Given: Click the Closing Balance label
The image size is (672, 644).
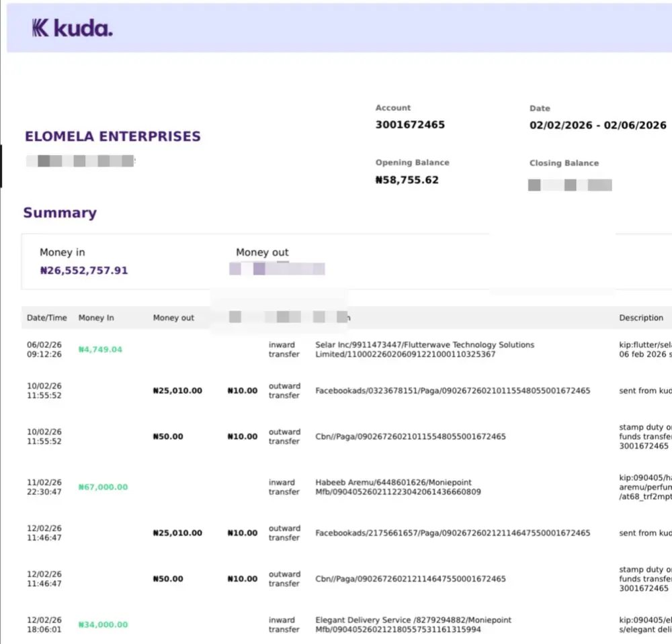Looking at the screenshot, I should [564, 163].
